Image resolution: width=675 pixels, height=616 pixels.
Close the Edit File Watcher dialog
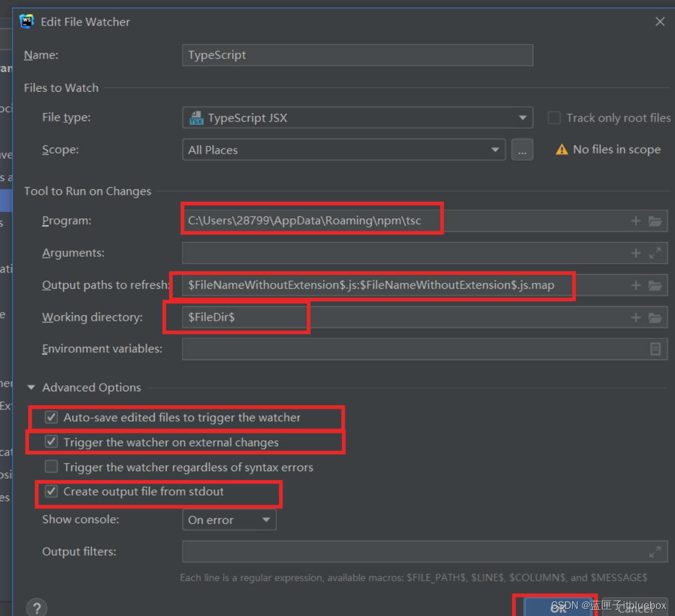point(660,22)
